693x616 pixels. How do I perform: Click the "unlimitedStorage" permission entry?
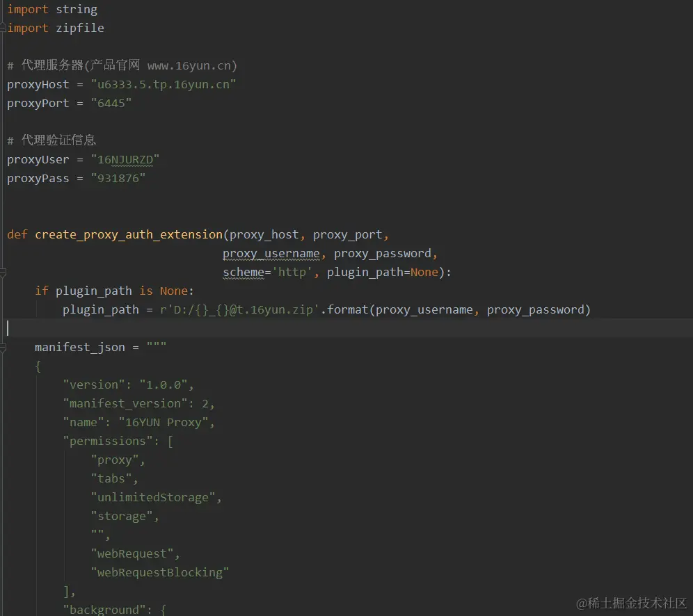(x=152, y=497)
